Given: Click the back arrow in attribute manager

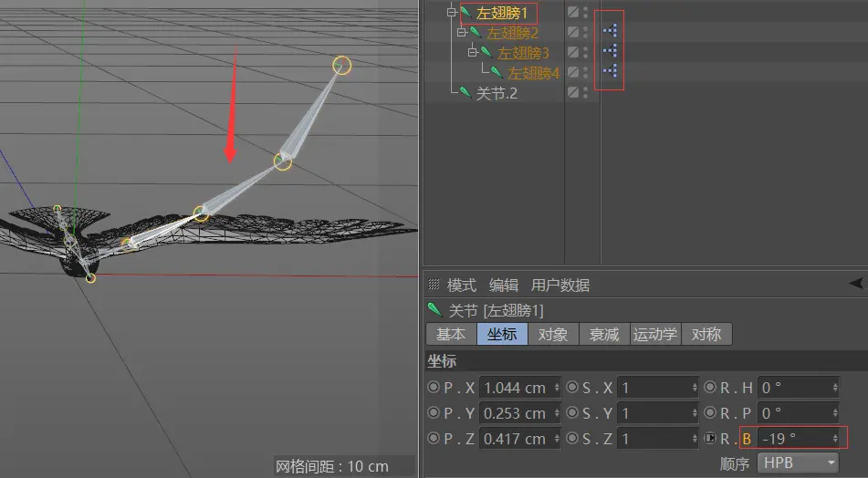Looking at the screenshot, I should (x=855, y=285).
